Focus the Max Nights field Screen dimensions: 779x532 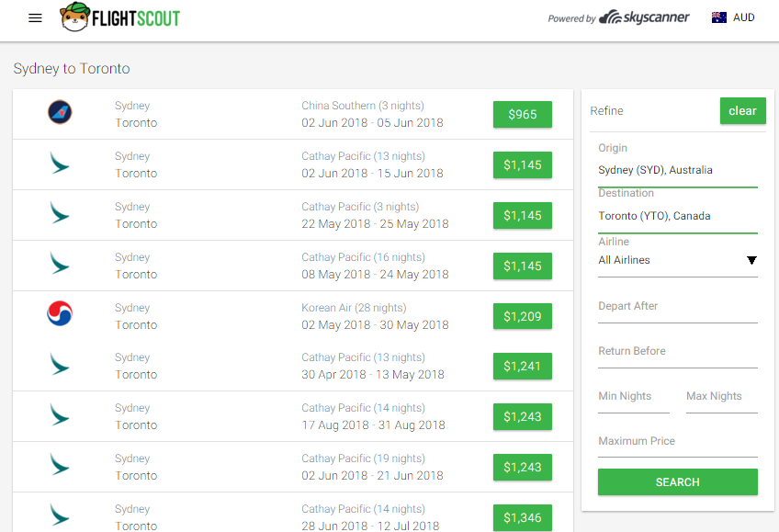pos(721,397)
